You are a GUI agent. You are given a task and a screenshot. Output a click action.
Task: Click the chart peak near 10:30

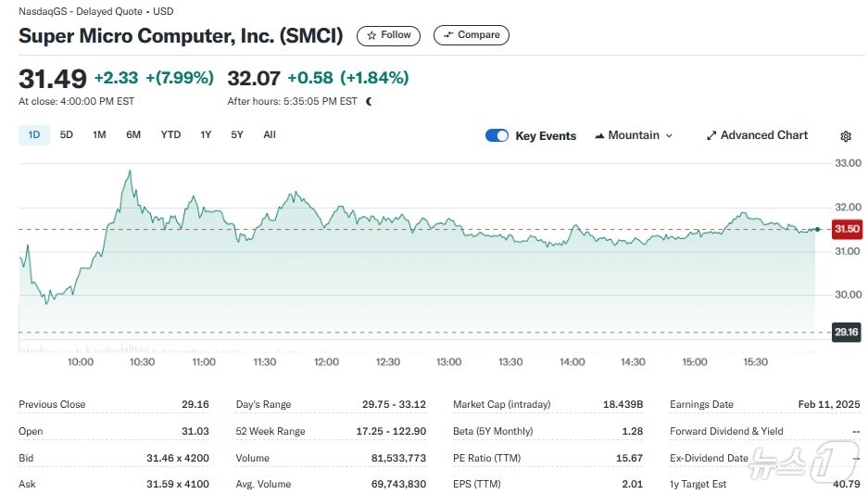(x=130, y=171)
